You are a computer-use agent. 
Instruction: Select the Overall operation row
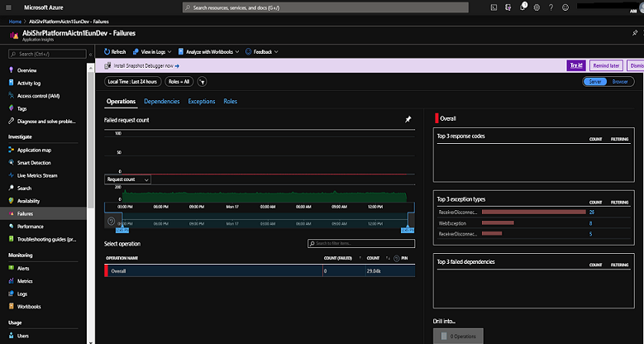pos(260,271)
